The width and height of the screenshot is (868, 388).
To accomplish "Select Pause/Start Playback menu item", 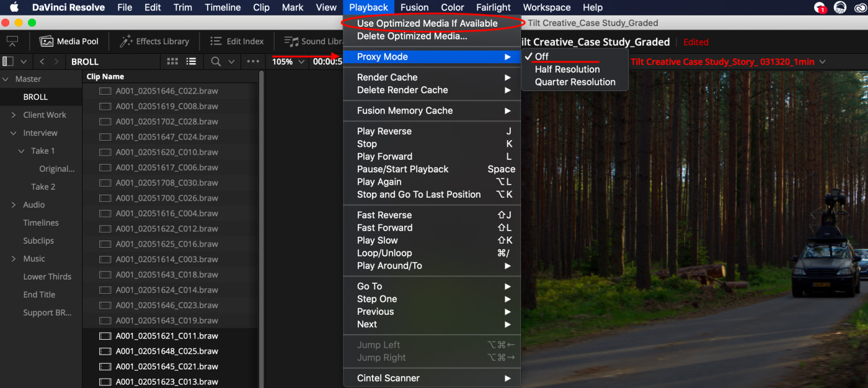I will tap(432, 169).
